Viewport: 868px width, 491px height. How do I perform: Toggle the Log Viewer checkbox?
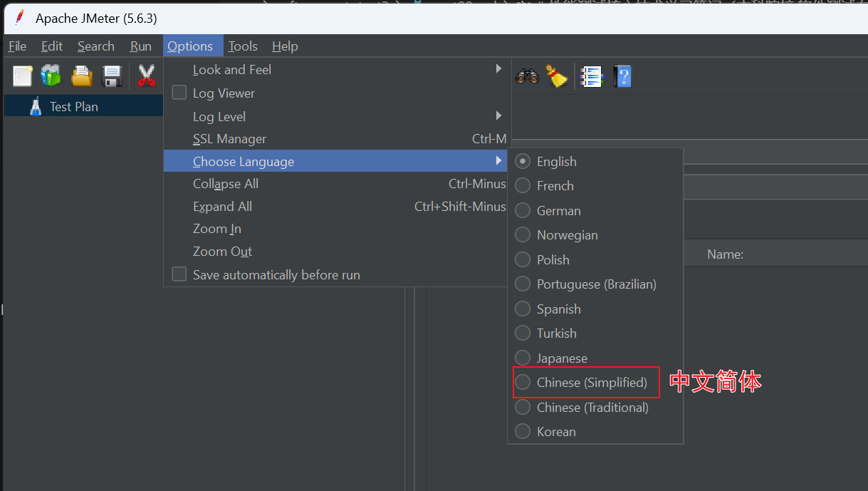tap(179, 93)
